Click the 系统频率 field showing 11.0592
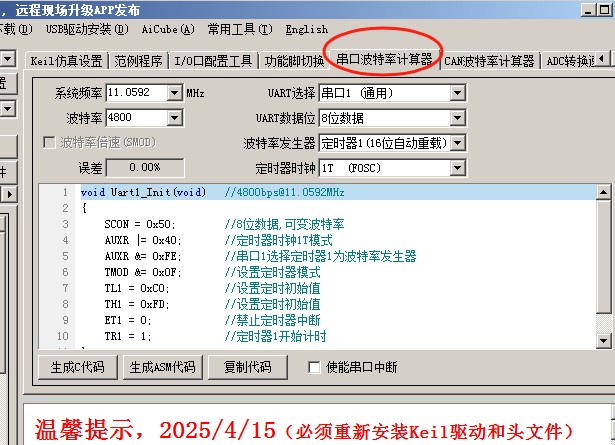 (x=136, y=93)
